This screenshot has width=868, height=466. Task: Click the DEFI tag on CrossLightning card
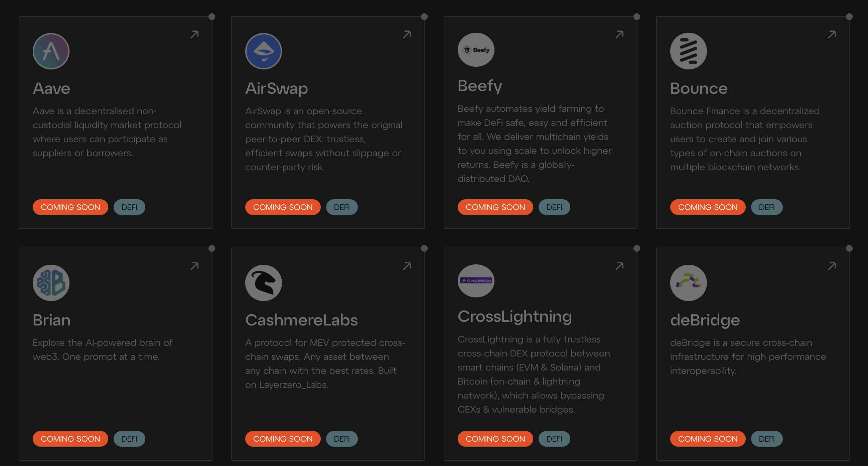tap(554, 439)
